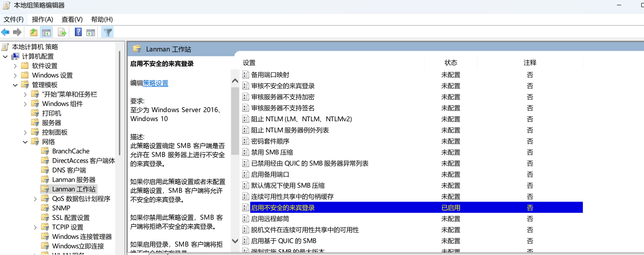Click the Up one level folder icon
This screenshot has height=255, width=644.
point(34,32)
